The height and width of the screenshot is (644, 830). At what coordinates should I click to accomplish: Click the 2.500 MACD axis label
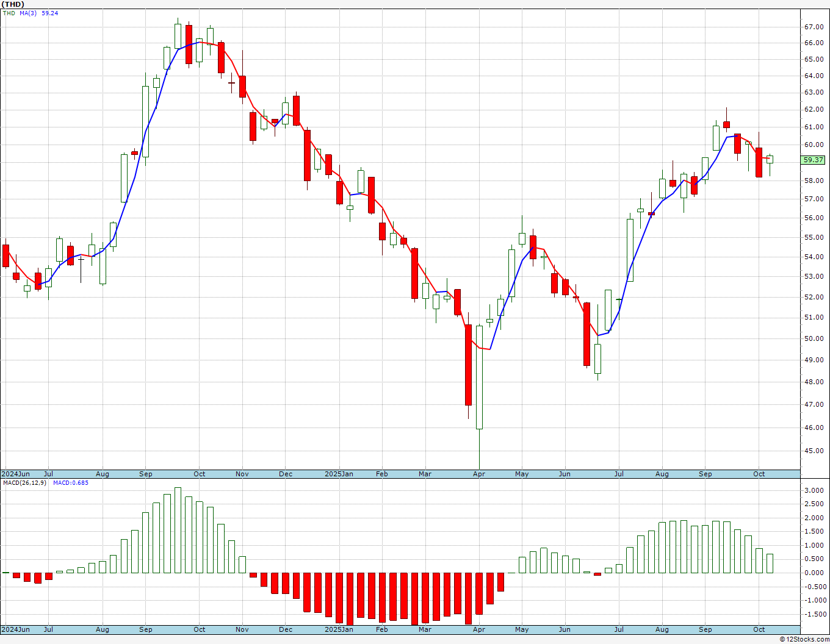point(815,504)
